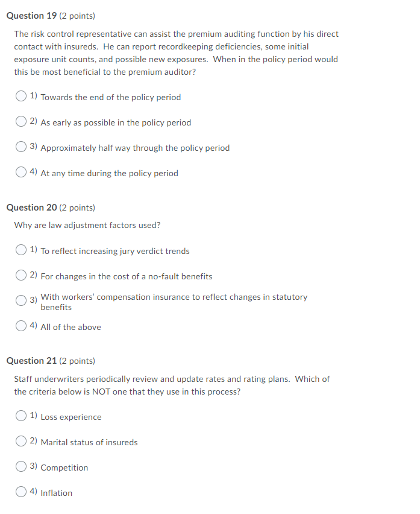Select "Towards the end of the policy period"
420x514 pixels.
tap(20, 96)
